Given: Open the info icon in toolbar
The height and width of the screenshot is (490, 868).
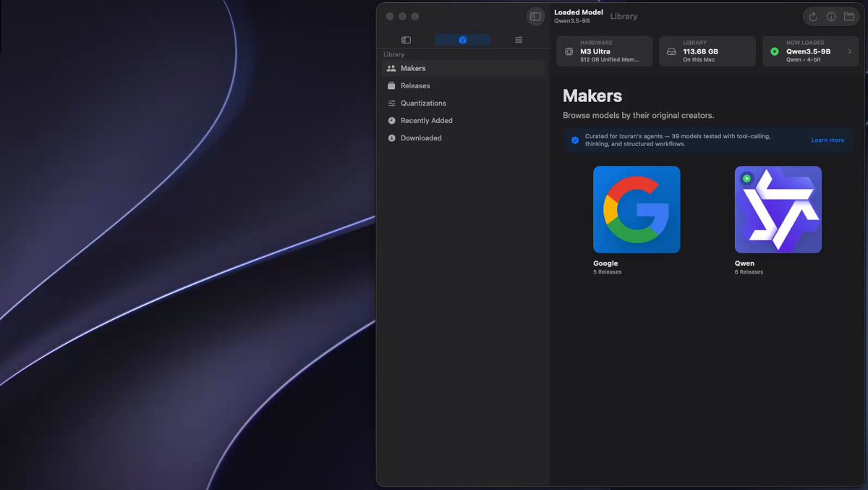Looking at the screenshot, I should pyautogui.click(x=831, y=17).
